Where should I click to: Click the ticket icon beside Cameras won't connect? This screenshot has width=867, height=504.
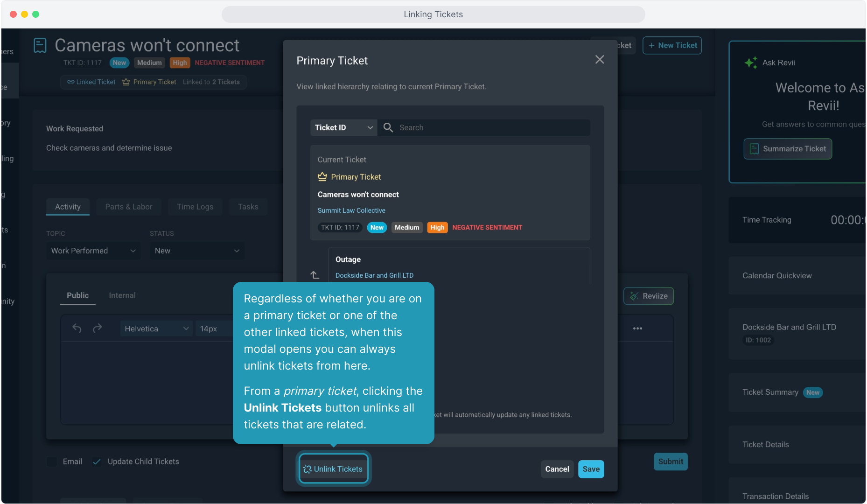point(40,46)
